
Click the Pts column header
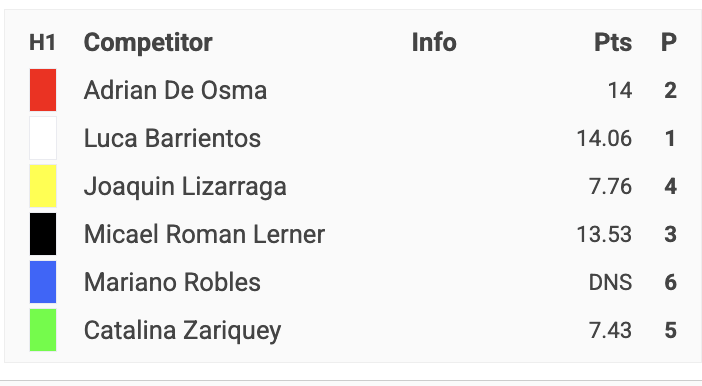coord(613,43)
